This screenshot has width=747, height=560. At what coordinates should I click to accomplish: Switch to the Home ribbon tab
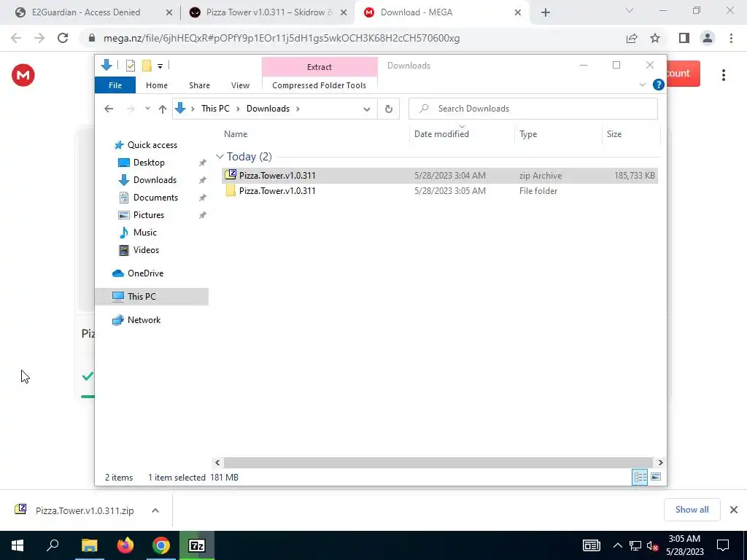(157, 85)
